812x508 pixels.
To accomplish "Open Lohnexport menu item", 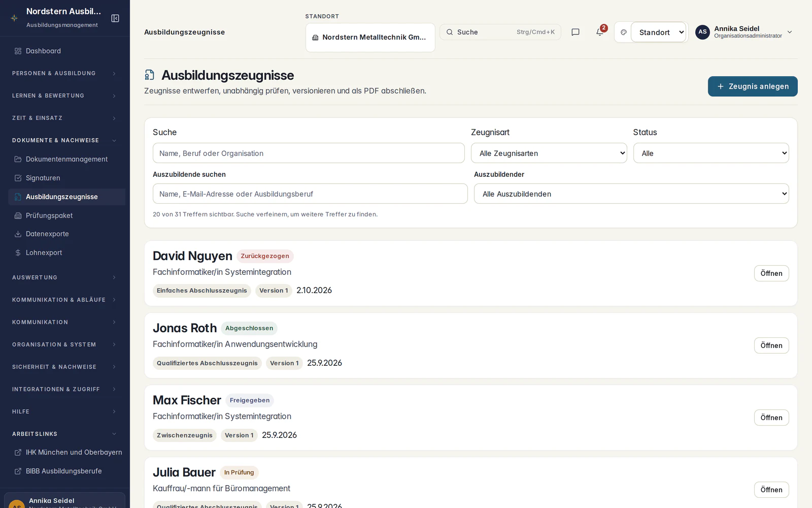I will click(66, 252).
